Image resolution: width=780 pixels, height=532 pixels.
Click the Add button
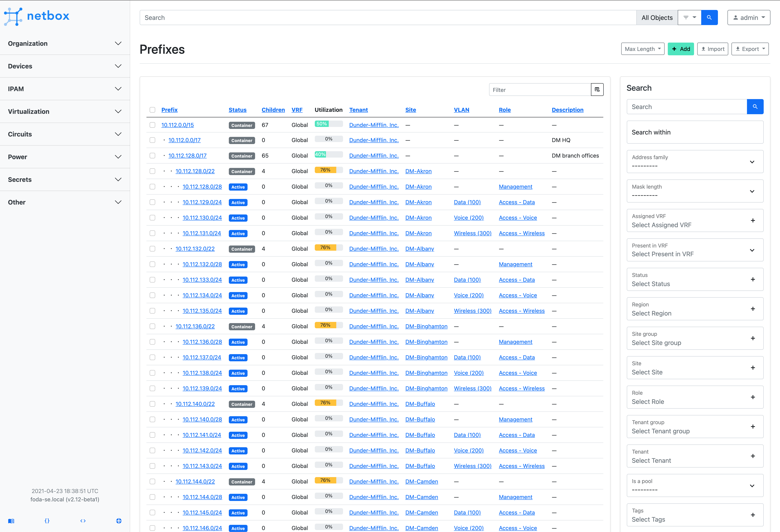pyautogui.click(x=681, y=49)
